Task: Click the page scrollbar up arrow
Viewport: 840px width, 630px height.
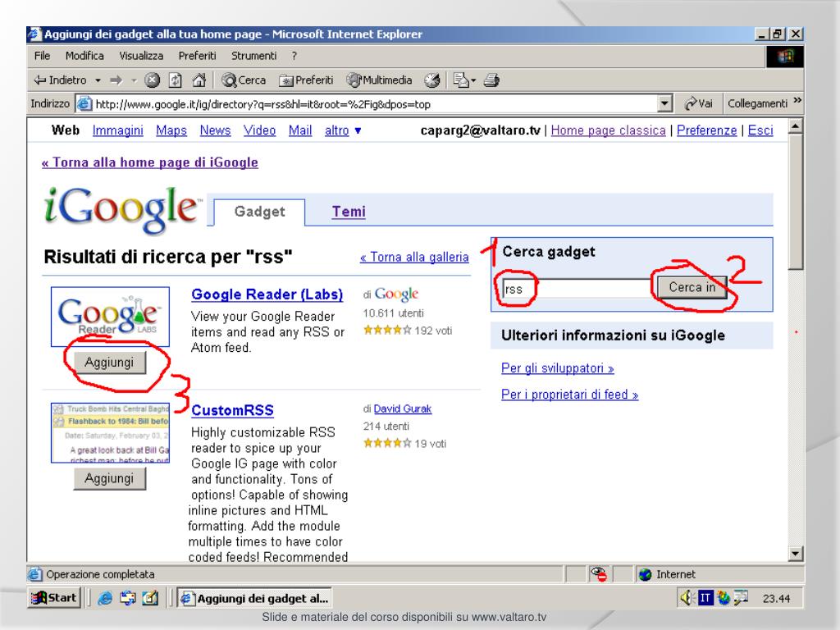Action: point(796,126)
